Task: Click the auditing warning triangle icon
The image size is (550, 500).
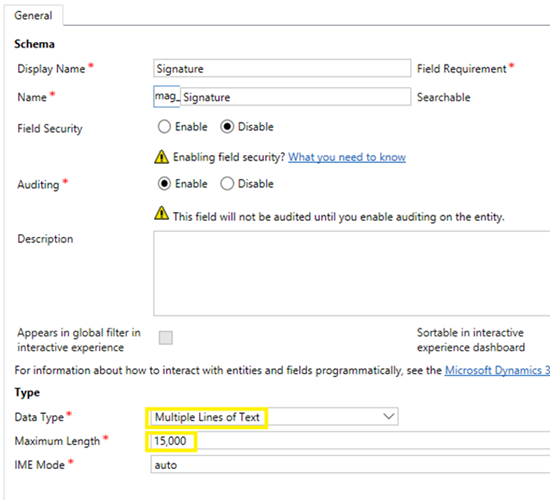Action: coord(161,213)
